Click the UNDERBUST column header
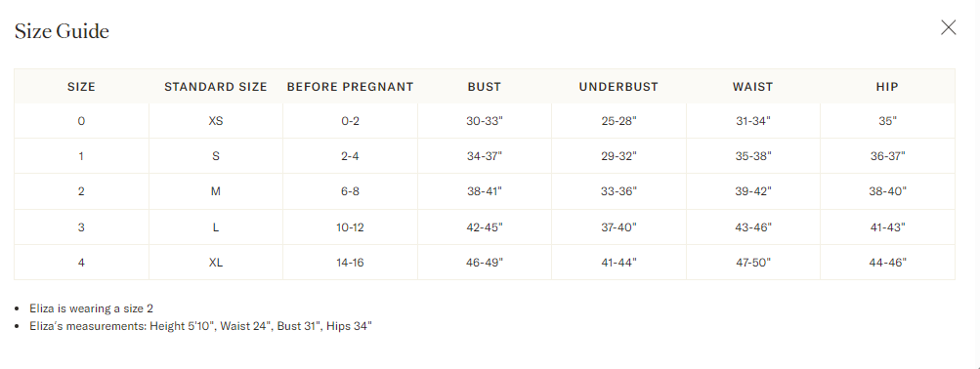The height and width of the screenshot is (369, 980). point(618,87)
